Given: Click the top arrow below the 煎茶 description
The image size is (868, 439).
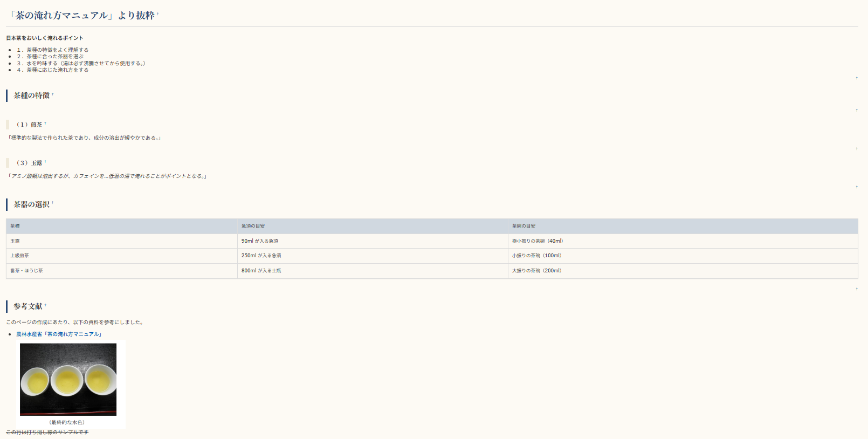Looking at the screenshot, I should coord(856,149).
